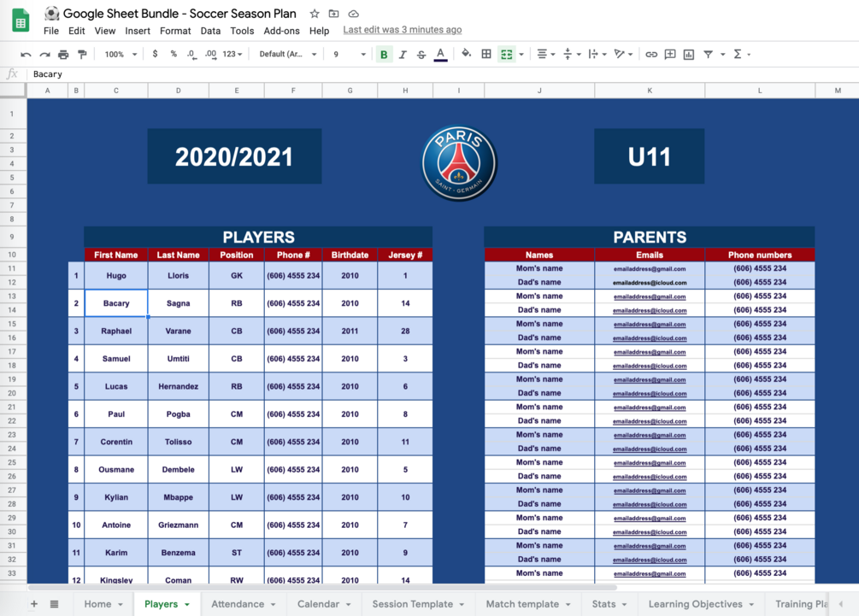Insert a link with the link icon
Image resolution: width=859 pixels, height=616 pixels.
[x=651, y=54]
